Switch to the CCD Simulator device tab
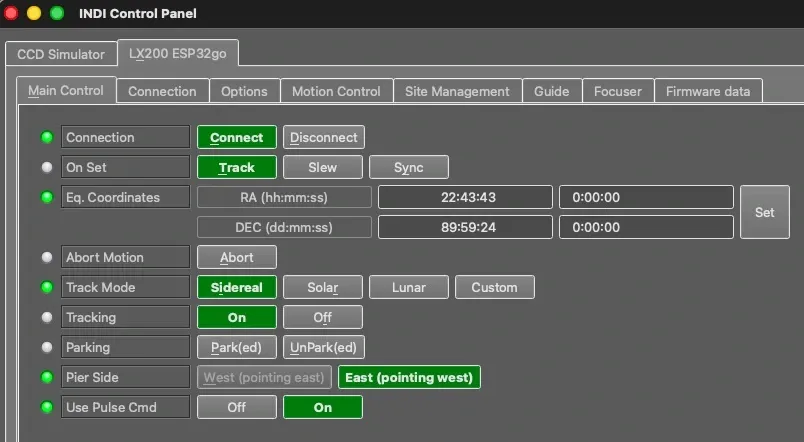 click(x=61, y=54)
